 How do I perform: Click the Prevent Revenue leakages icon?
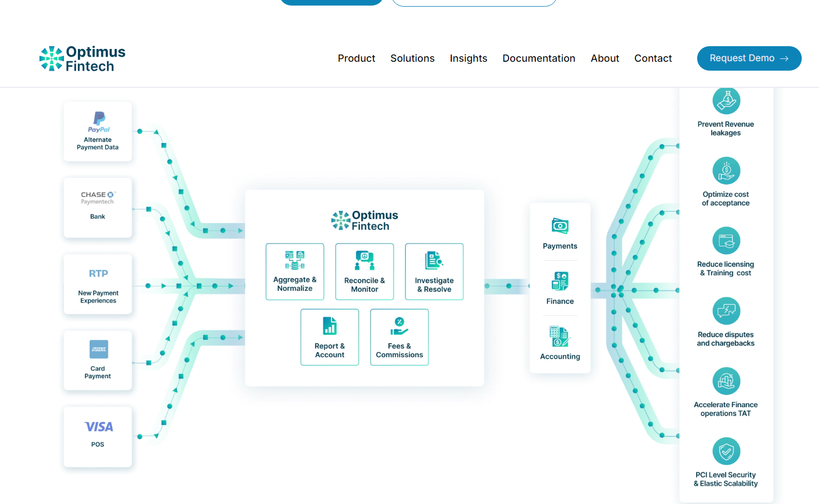coord(727,101)
